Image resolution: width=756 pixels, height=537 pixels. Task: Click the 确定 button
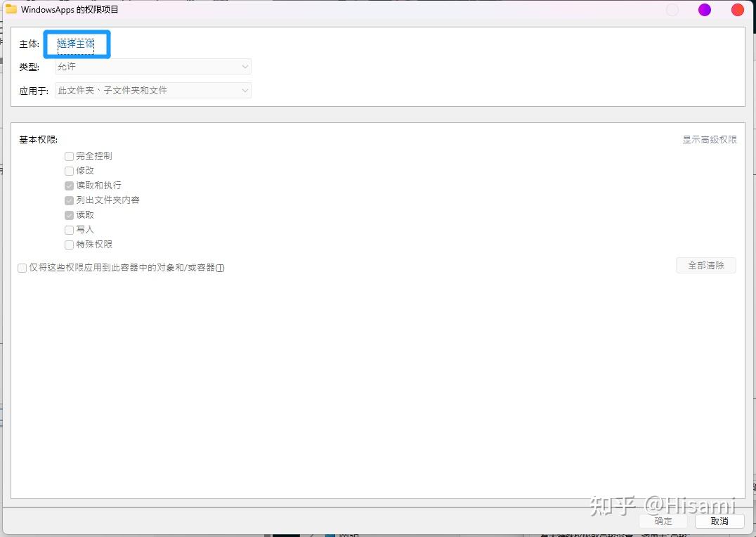(x=663, y=521)
